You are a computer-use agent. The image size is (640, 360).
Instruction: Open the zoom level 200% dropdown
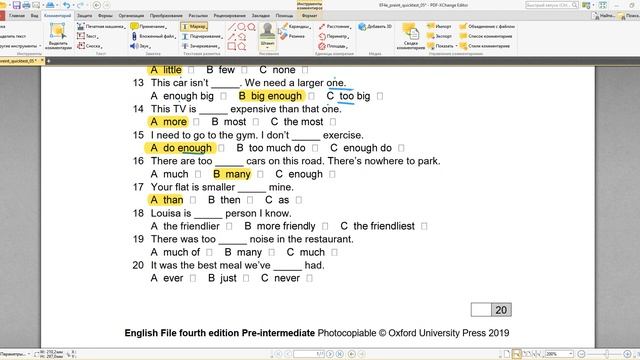coord(571,354)
